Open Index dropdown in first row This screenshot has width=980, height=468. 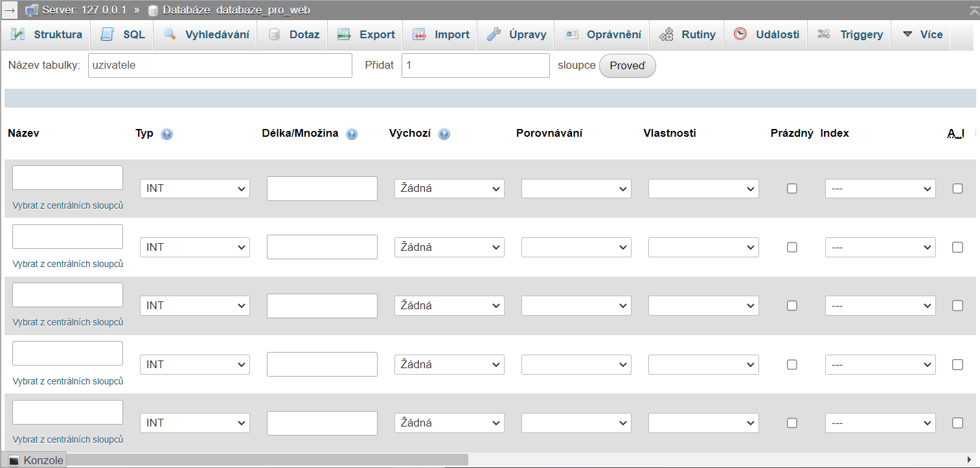click(x=880, y=189)
